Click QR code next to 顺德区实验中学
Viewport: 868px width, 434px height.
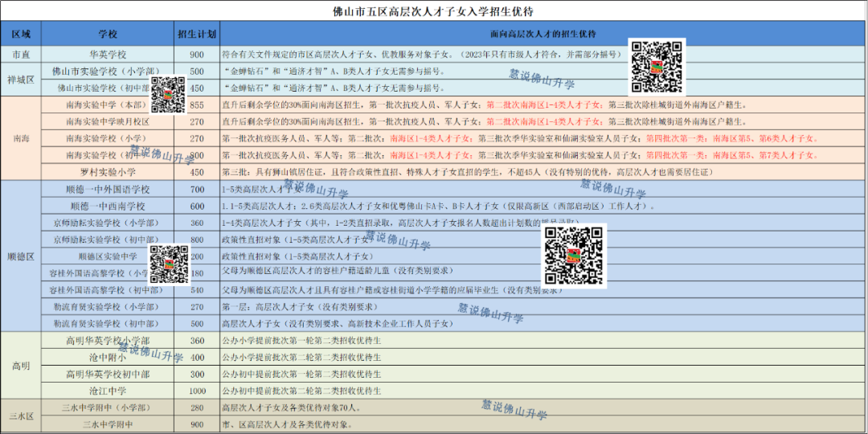pos(170,265)
